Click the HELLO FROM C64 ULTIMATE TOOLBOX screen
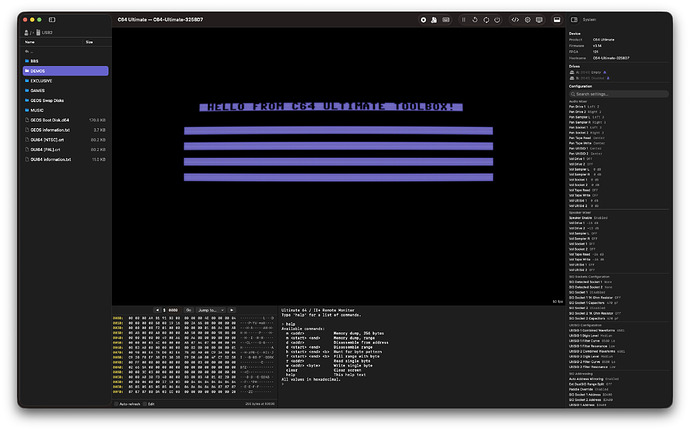Screen dimensions: 690x430 pos(331,107)
